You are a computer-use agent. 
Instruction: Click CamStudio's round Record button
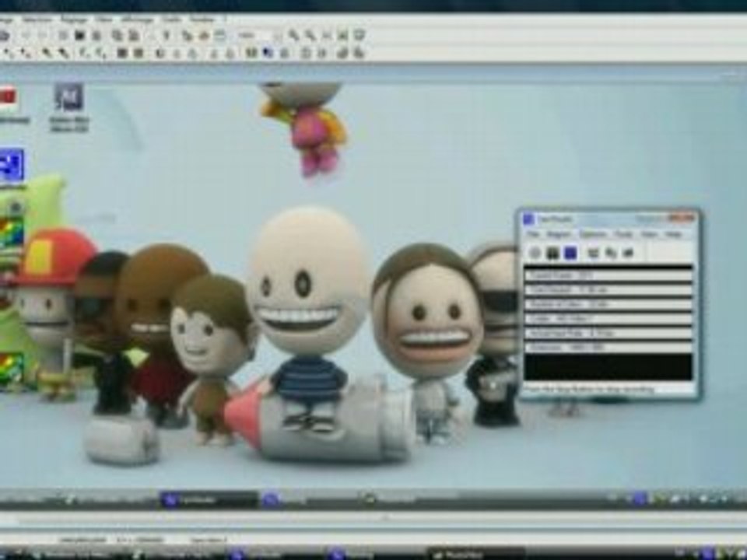tap(535, 253)
